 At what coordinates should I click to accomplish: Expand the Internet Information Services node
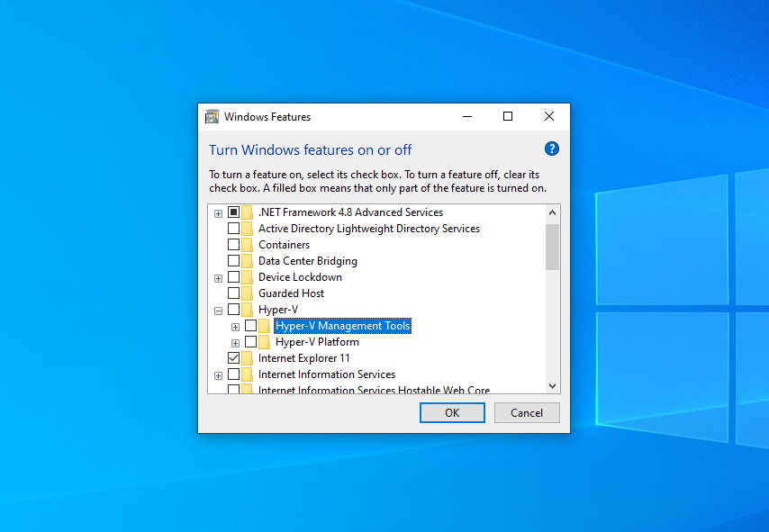tap(218, 375)
